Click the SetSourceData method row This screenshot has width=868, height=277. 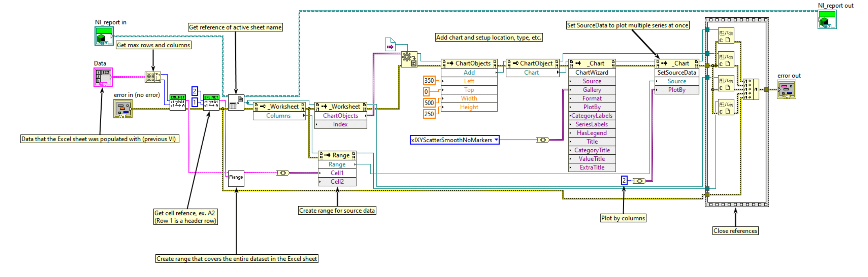pyautogui.click(x=677, y=73)
